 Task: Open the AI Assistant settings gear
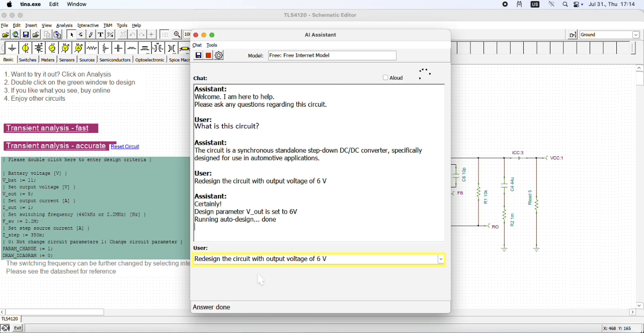(218, 55)
